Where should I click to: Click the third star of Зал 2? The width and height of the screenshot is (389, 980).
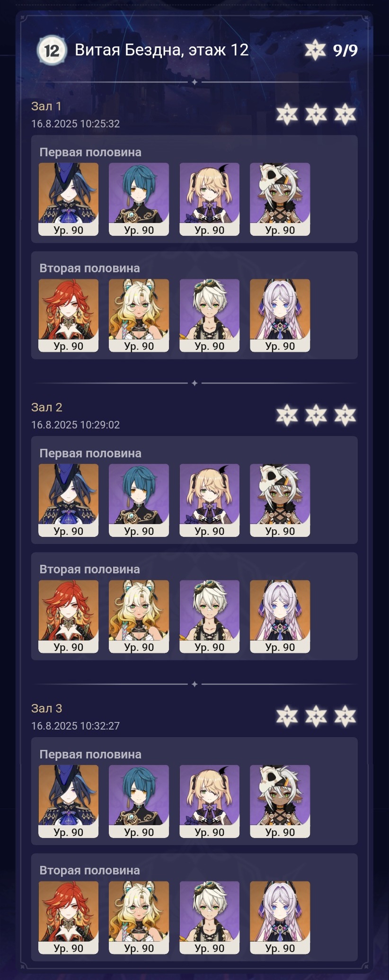click(345, 415)
